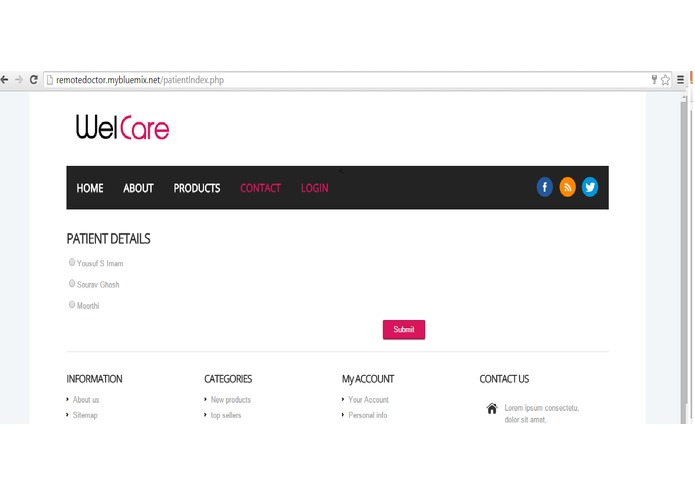This screenshot has height=494, width=695.
Task: Open the Twitter social icon
Action: point(590,187)
